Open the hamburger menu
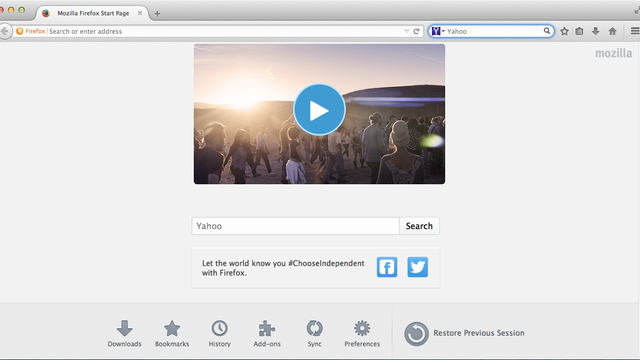Screen dimensions: 640x360 (635, 31)
